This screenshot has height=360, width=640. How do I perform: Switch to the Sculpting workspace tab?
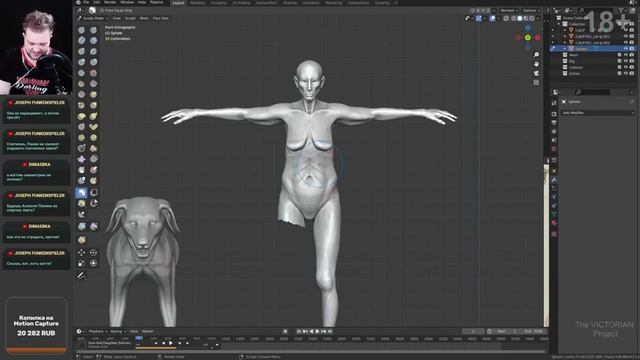[218, 2]
